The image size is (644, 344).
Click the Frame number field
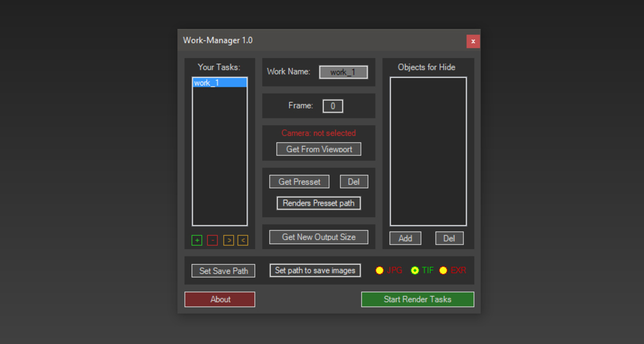[333, 106]
